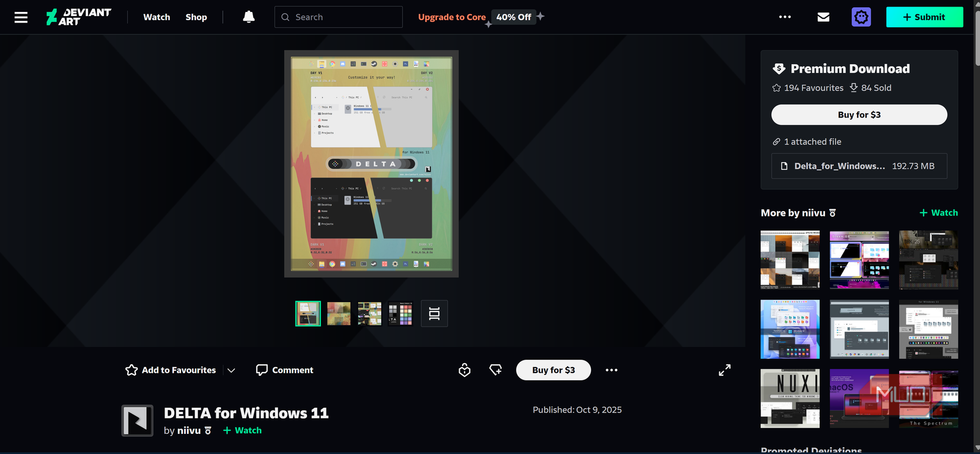Go to the DeviantArt home logo
Screen dimensions: 980x454
[78, 17]
